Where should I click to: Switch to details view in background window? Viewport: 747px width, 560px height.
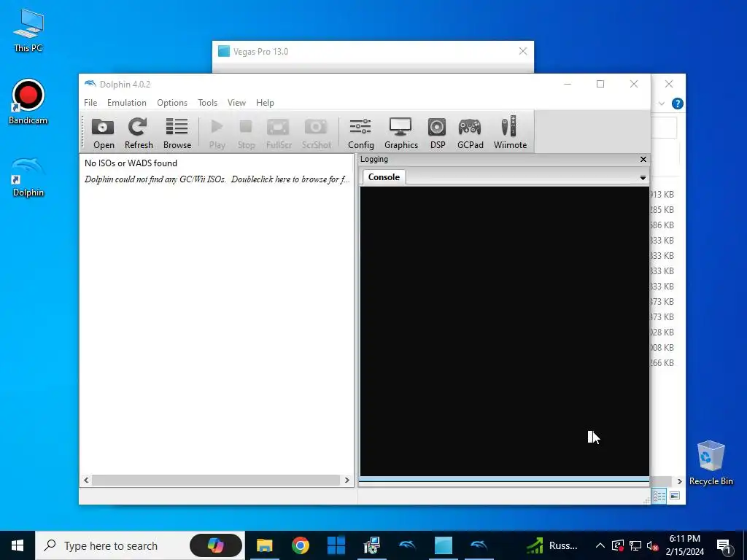[659, 496]
